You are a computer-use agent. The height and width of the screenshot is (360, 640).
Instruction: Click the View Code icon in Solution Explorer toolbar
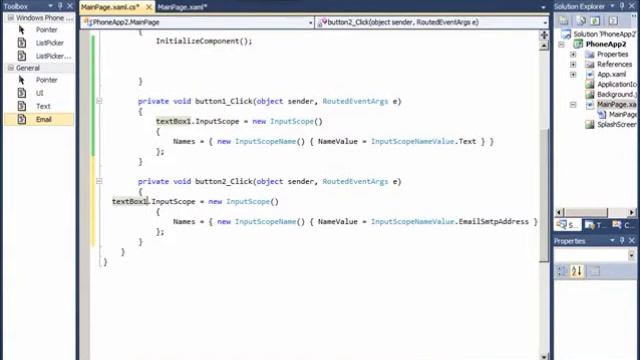(x=613, y=20)
